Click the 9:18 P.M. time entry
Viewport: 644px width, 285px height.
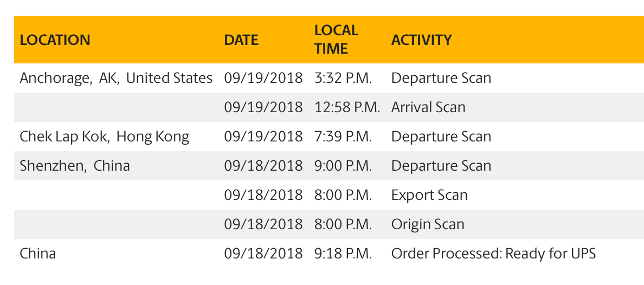pos(343,254)
